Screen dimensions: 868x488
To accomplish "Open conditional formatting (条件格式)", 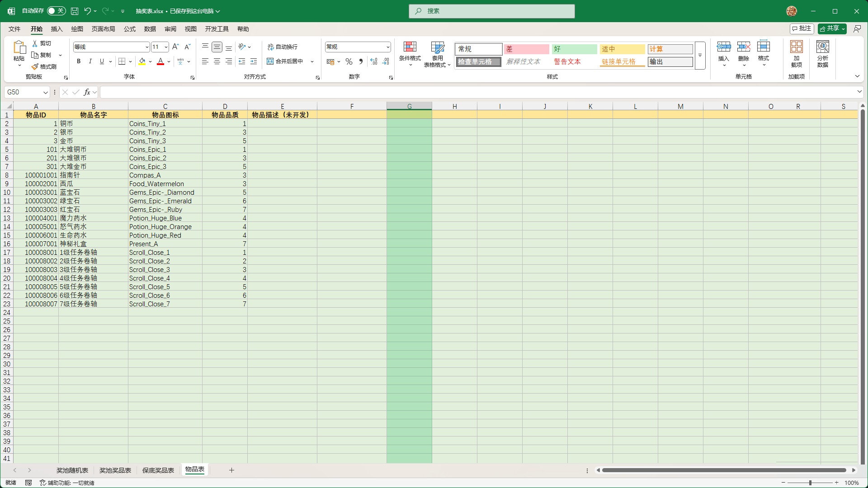I will (x=410, y=54).
